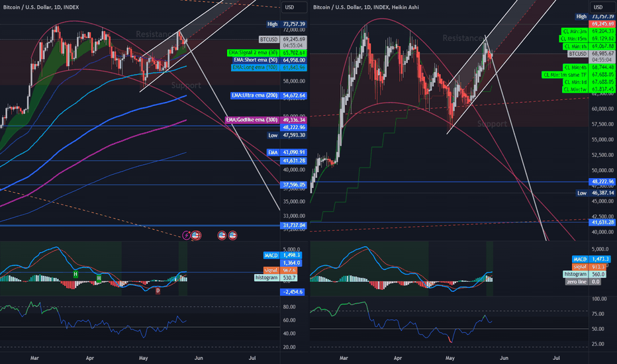Click the red D divergence marker in MACD
The width and height of the screenshot is (617, 364).
[x=158, y=291]
